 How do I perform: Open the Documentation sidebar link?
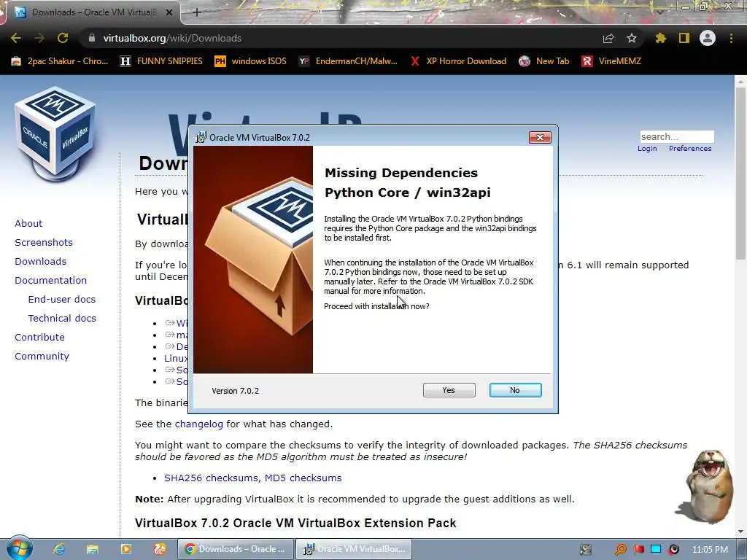(x=50, y=281)
